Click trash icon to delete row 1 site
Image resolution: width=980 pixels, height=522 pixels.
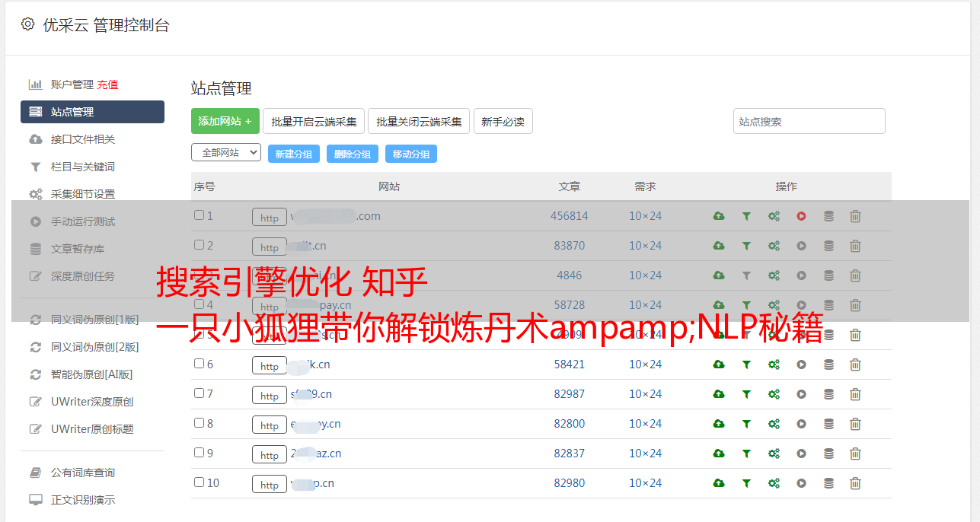[x=855, y=216]
